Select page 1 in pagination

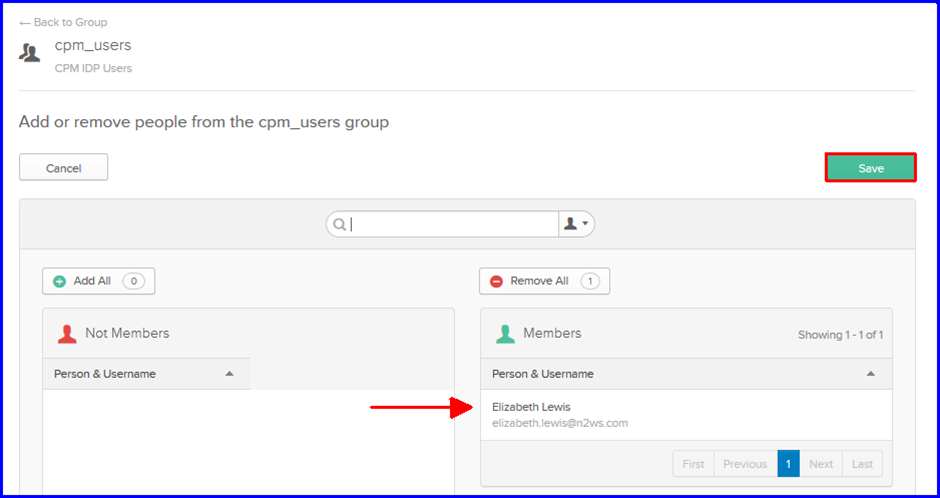(x=788, y=464)
